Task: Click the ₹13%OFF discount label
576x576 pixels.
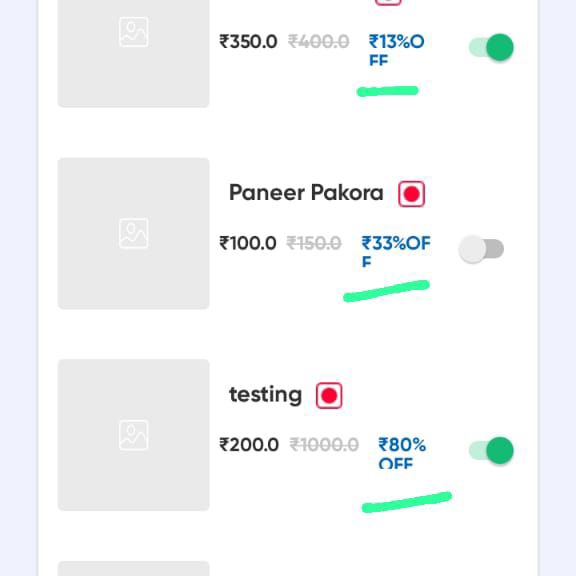Action: pyautogui.click(x=396, y=50)
